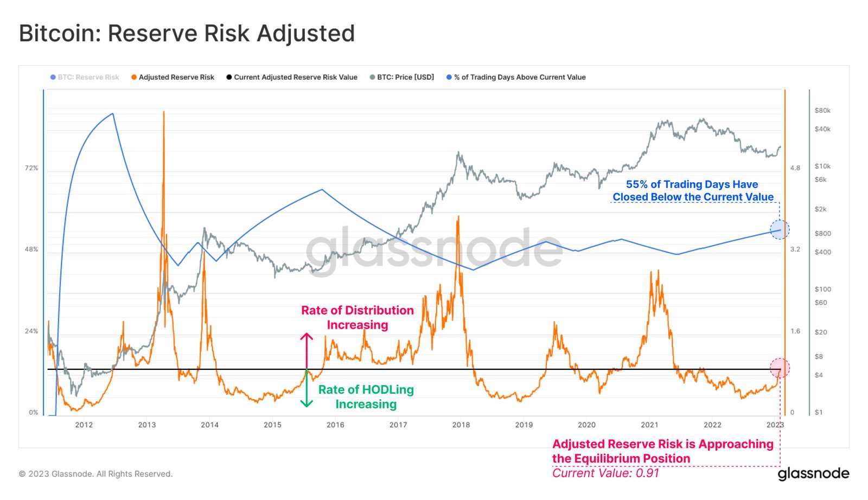Click the 2014 x-axis year label
This screenshot has width=868, height=500.
click(x=210, y=425)
